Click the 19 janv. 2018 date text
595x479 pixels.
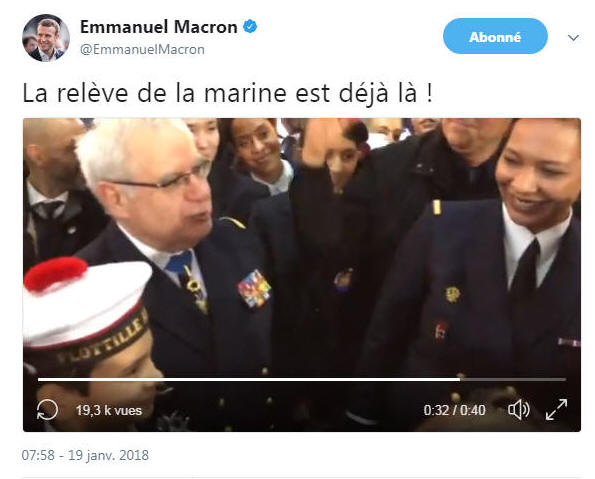[x=109, y=455]
